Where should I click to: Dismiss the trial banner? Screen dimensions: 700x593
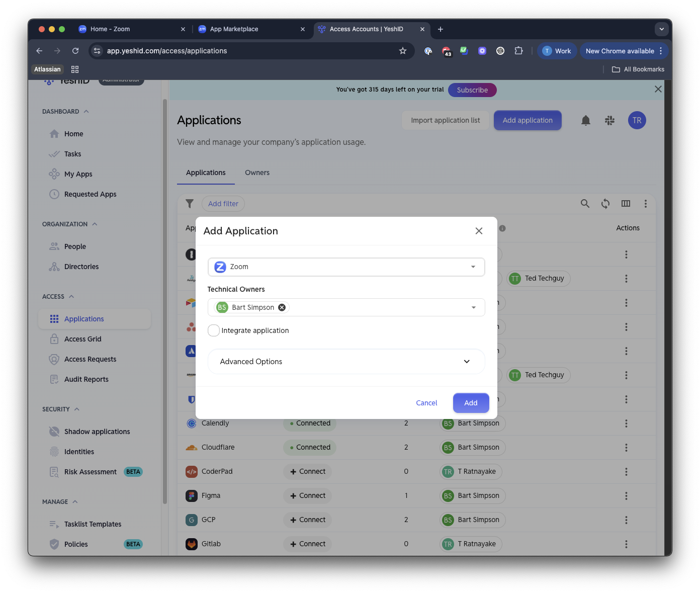(658, 89)
